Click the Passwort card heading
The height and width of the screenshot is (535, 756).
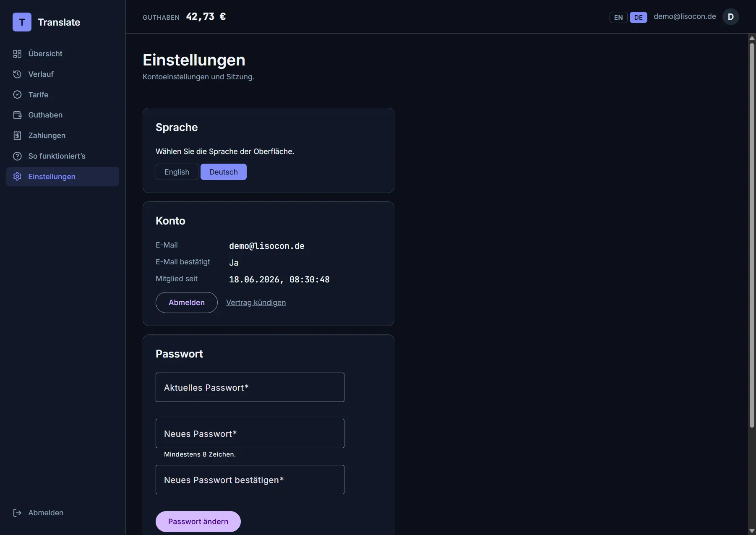[179, 354]
